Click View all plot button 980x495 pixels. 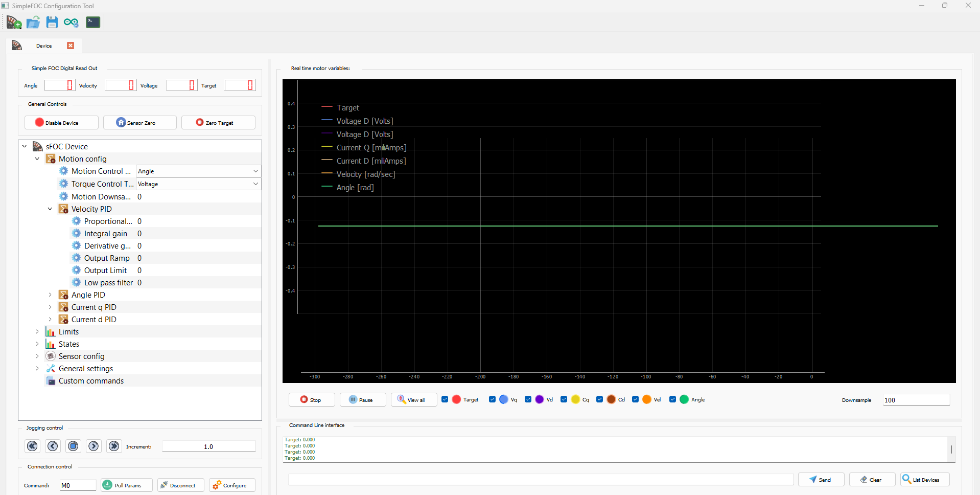point(414,399)
